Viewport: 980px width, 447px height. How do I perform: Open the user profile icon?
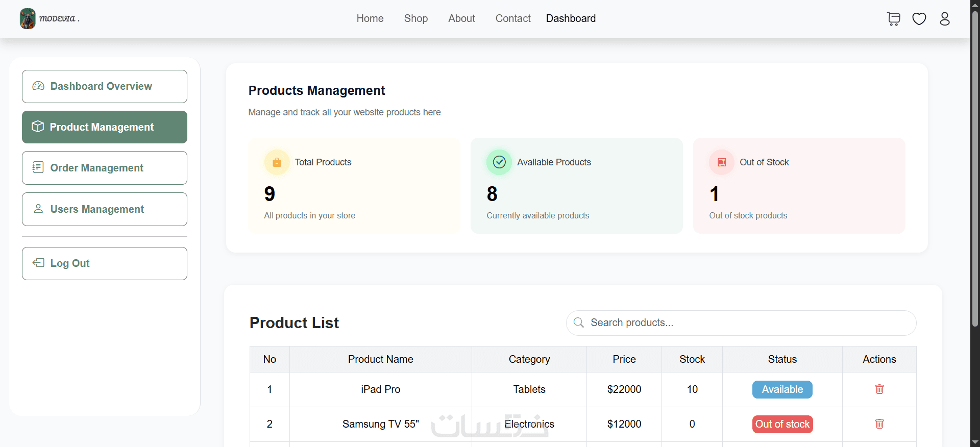coord(945,19)
